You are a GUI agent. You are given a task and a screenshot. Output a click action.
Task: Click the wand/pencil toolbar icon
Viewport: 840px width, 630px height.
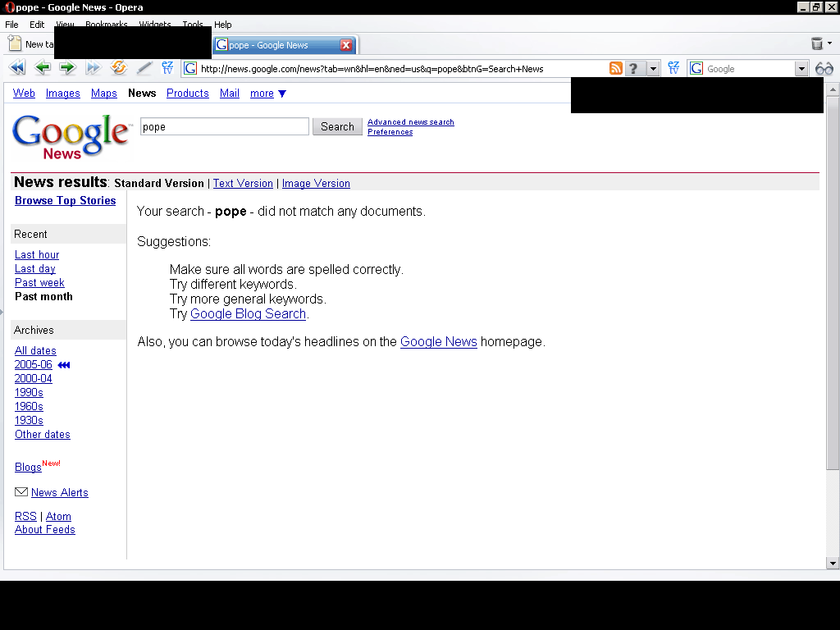144,68
